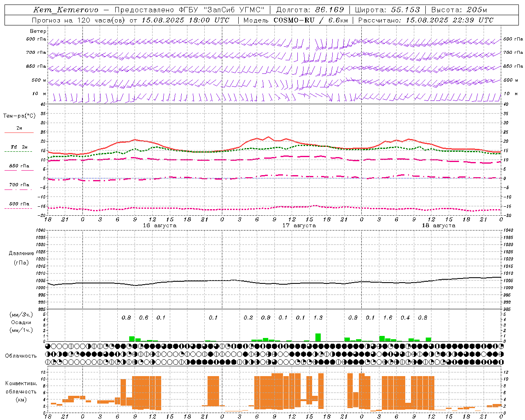The height and width of the screenshot is (420, 525).
Task: Click the Kem_Kemerovo station title
Action: (66, 10)
